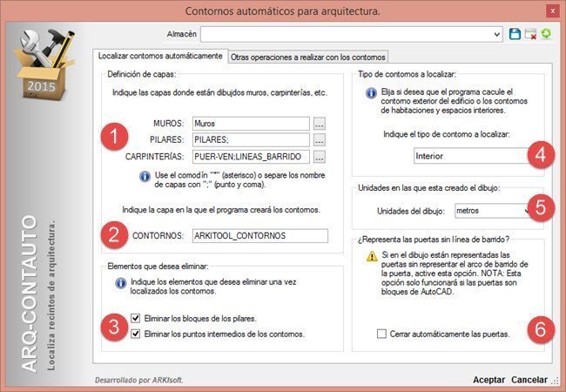Image resolution: width=566 pixels, height=392 pixels.
Task: Click info icon under Elementos que desea eliminar
Action: point(120,283)
